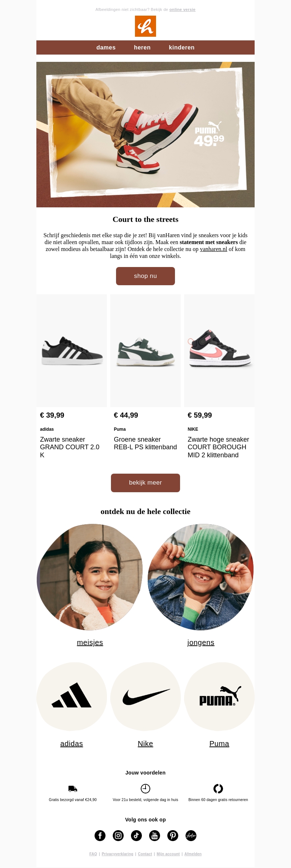Open the jongens collection link
Viewport: 291px width, 868px height.
point(201,642)
